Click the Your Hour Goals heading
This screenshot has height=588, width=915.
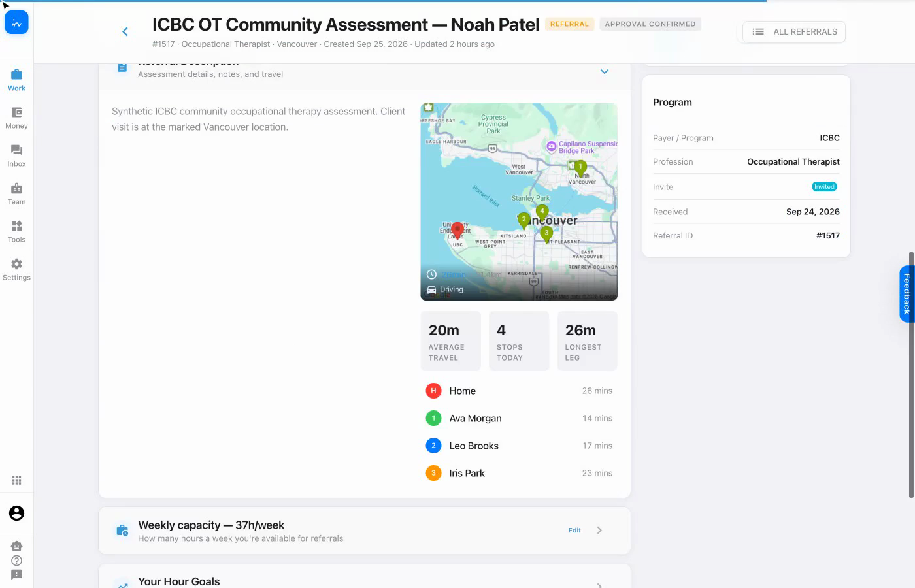tap(179, 581)
